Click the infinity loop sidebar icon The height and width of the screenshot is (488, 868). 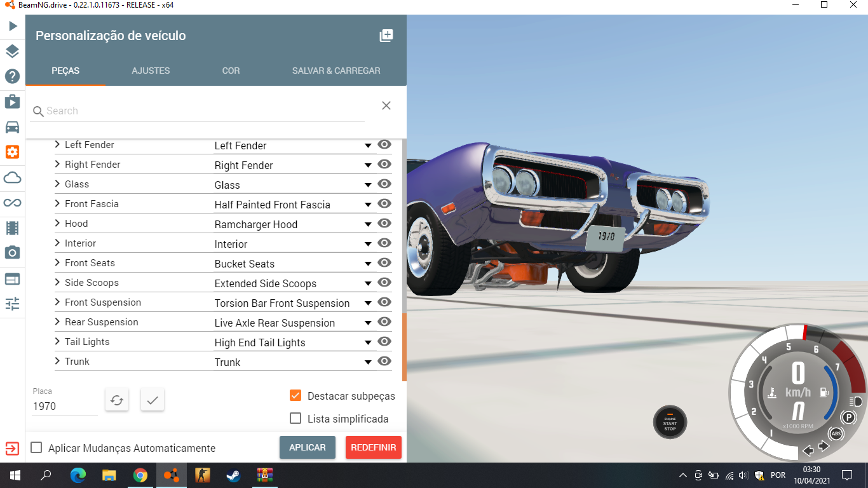click(12, 203)
